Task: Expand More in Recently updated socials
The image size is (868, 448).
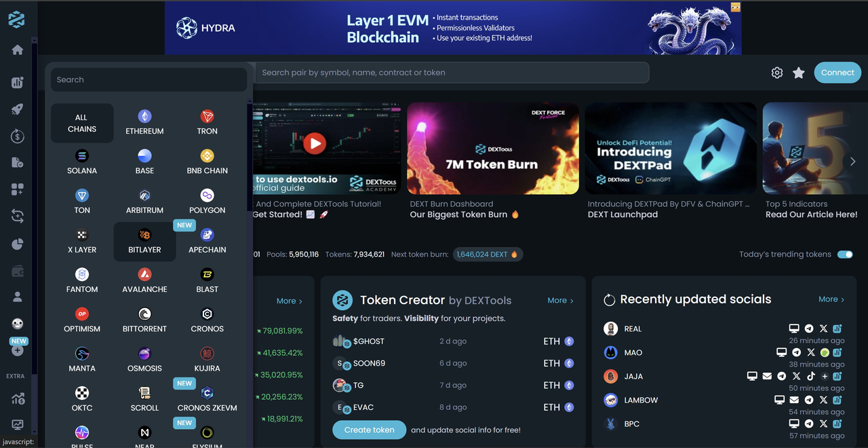Action: (831, 299)
